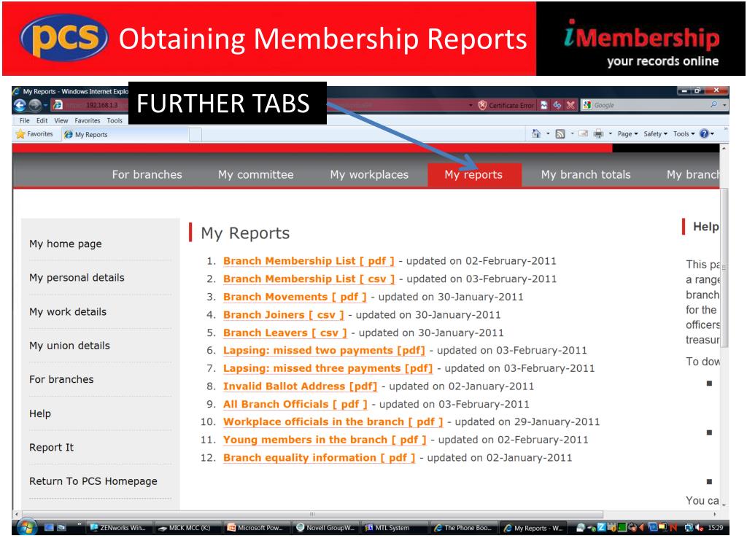Screen dimensions: 747x560
Task: Go to My home page sidebar link
Action: (x=66, y=244)
